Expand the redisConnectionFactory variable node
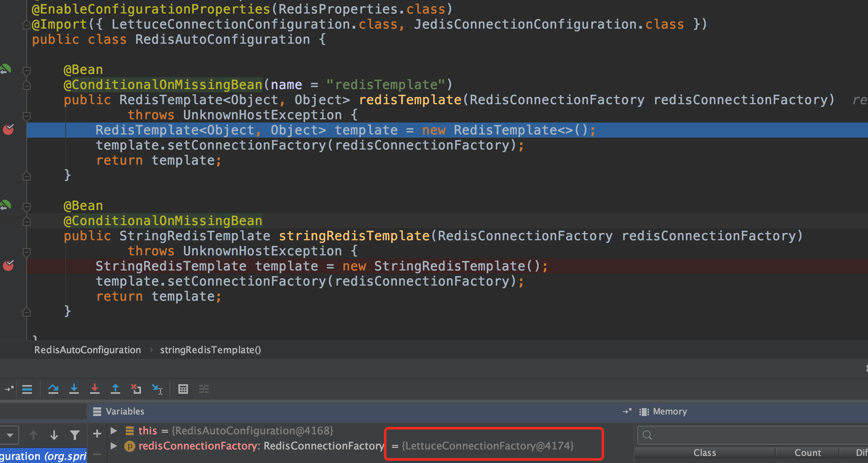The width and height of the screenshot is (868, 463). tap(114, 445)
